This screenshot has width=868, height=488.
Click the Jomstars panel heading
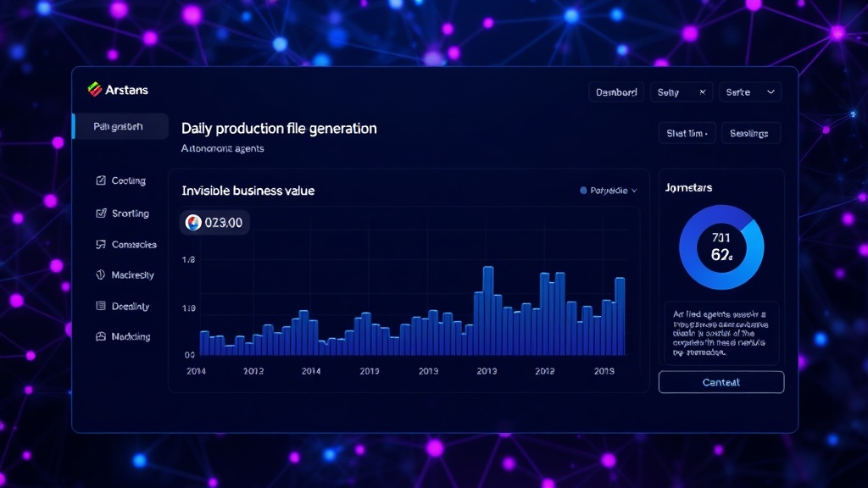688,187
